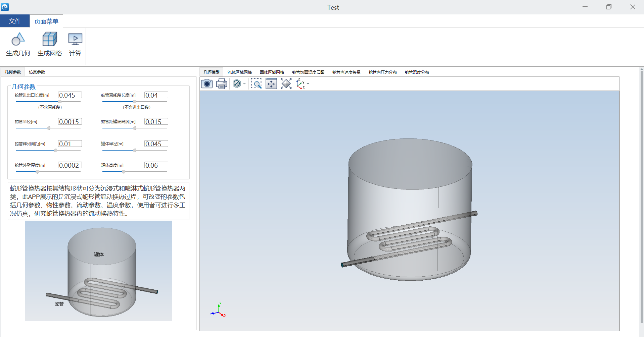
Task: Switch to 几何参数 tab
Action: 13,72
